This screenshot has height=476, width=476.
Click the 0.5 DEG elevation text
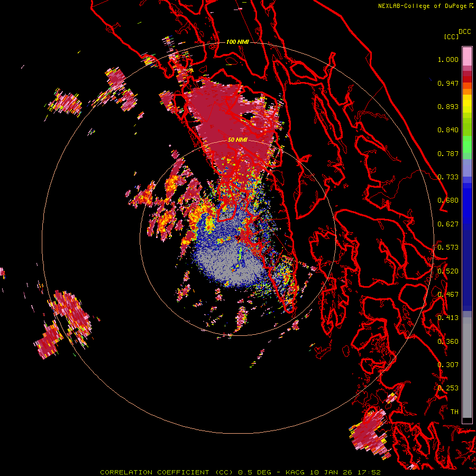[x=254, y=472]
